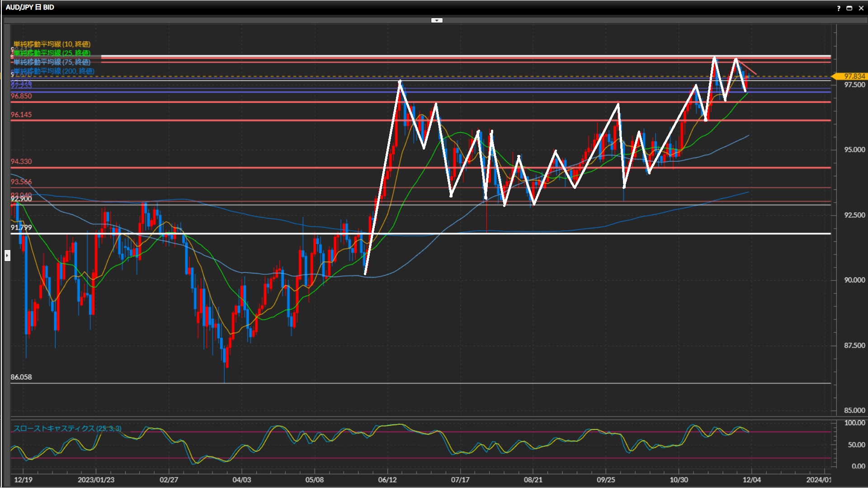The height and width of the screenshot is (488, 868).
Task: Click the AUD/JPY 日 BID title
Action: (x=30, y=7)
